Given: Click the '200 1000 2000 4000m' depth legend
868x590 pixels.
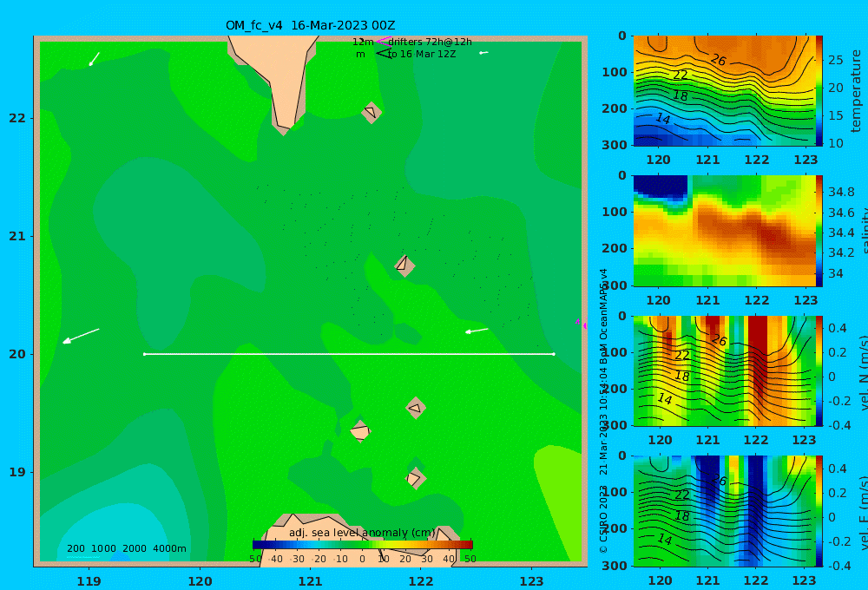Looking at the screenshot, I should point(127,548).
